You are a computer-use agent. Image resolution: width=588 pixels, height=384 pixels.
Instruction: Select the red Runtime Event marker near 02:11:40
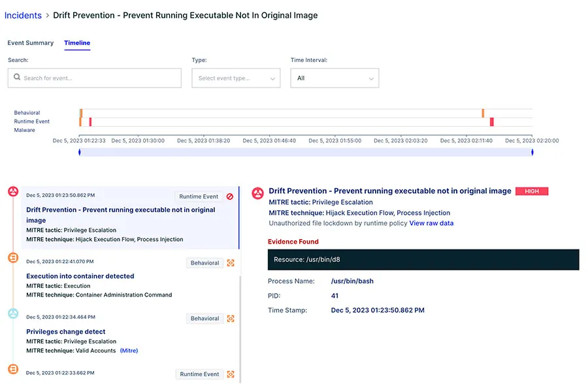pos(491,122)
